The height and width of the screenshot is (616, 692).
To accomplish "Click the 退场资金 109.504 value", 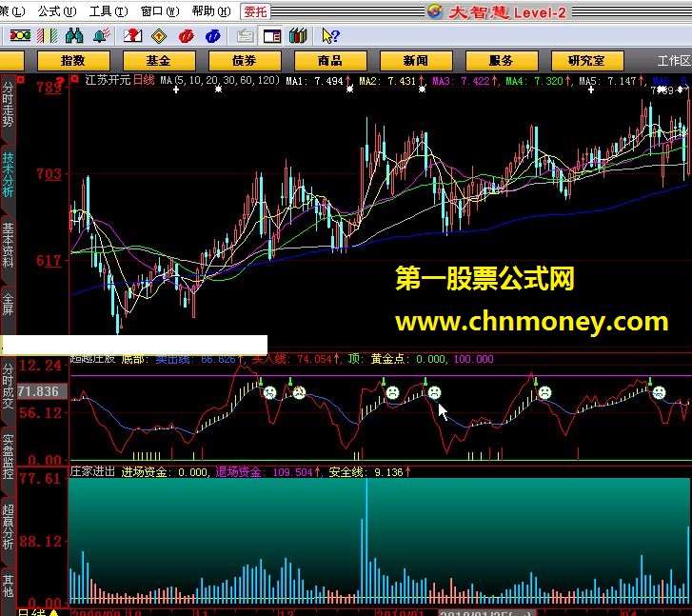I will tap(267, 472).
